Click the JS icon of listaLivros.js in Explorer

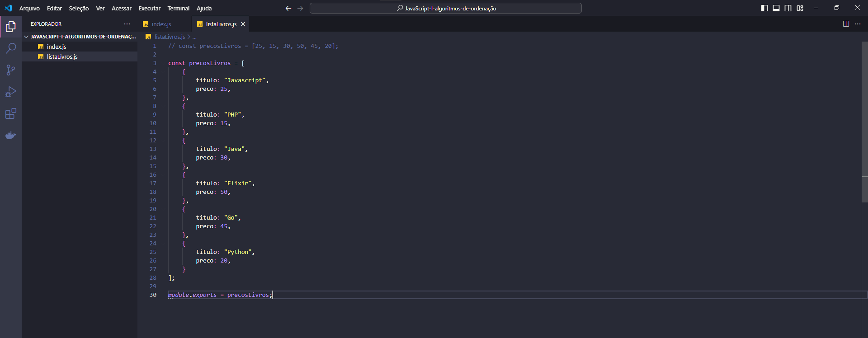[41, 56]
